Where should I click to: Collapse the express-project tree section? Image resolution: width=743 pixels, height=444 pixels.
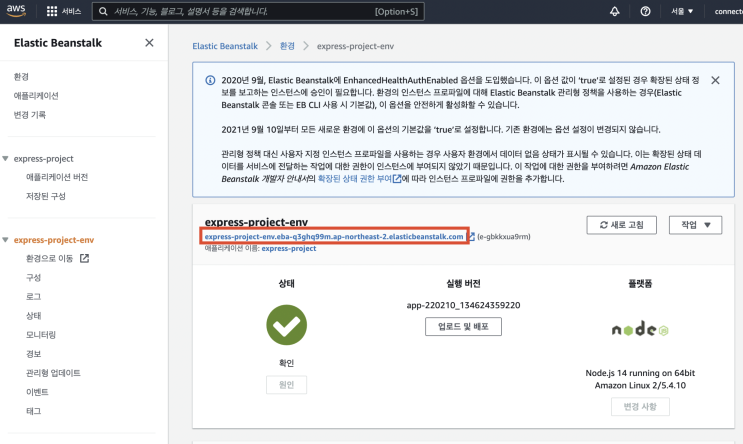click(x=6, y=158)
